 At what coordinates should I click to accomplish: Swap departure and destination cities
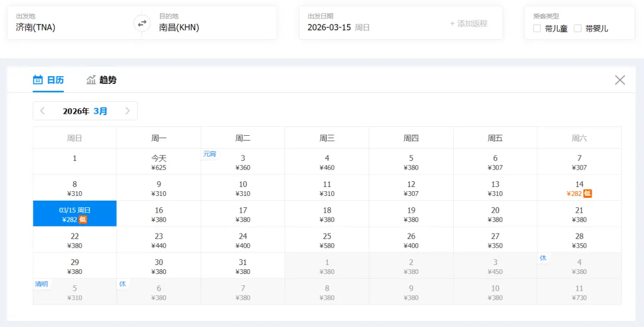point(142,23)
